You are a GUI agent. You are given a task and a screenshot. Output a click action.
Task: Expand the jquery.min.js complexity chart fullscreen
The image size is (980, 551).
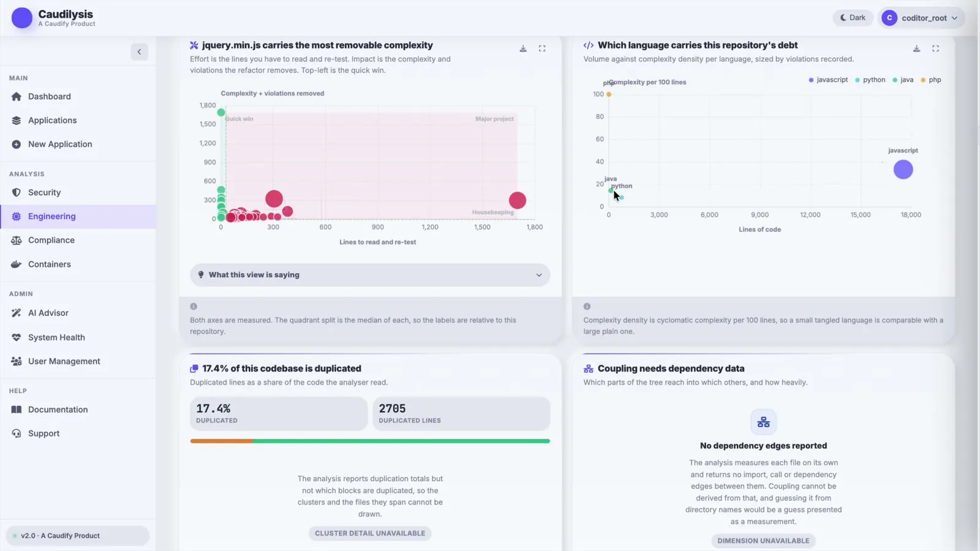pos(542,48)
